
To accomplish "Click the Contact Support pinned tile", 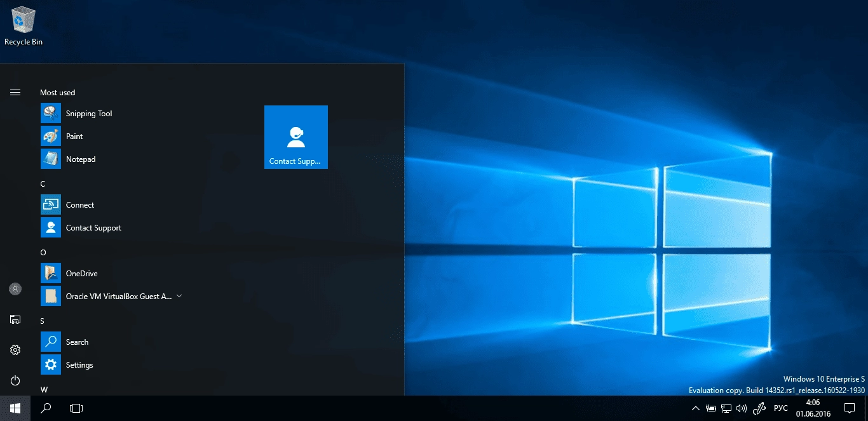I will click(x=296, y=137).
